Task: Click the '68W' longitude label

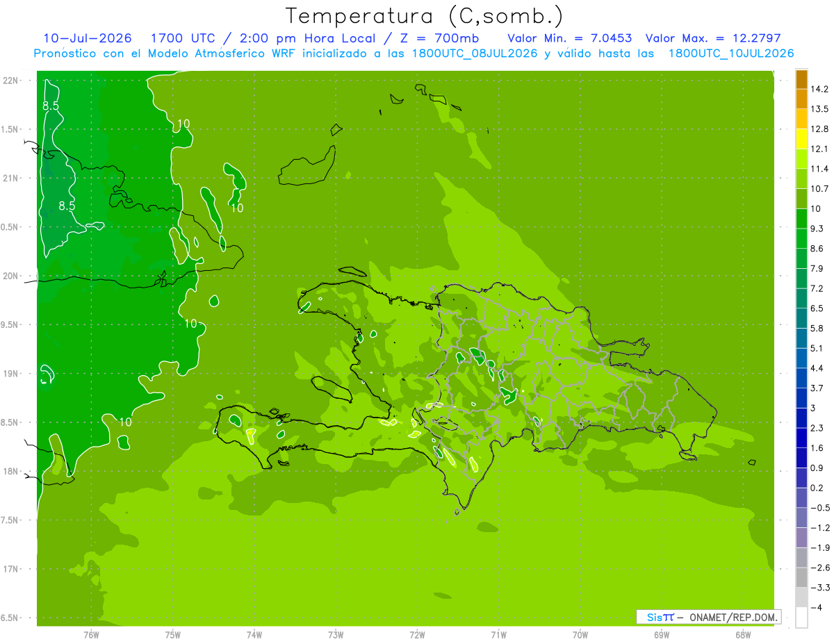Action: (x=743, y=634)
